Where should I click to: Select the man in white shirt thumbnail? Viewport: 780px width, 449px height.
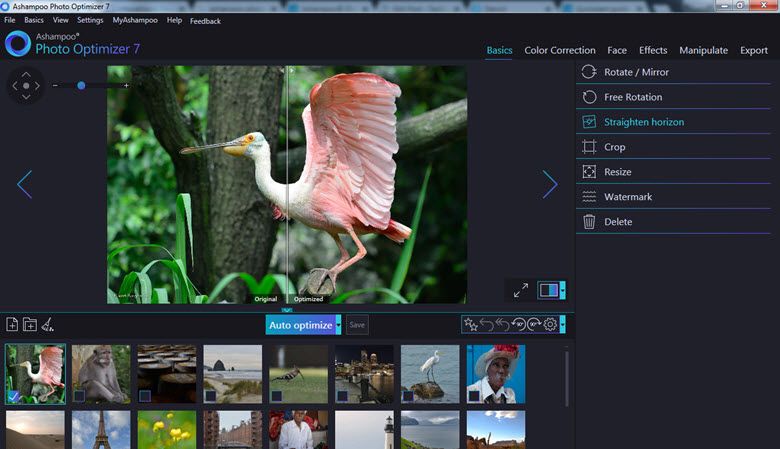point(298,430)
